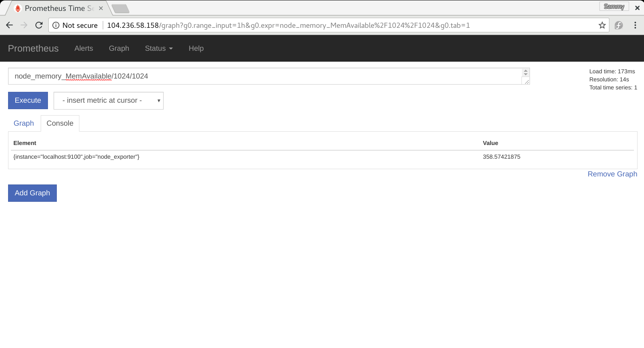This screenshot has height=348, width=644.
Task: Click the Total time series: 1 text
Action: [613, 87]
